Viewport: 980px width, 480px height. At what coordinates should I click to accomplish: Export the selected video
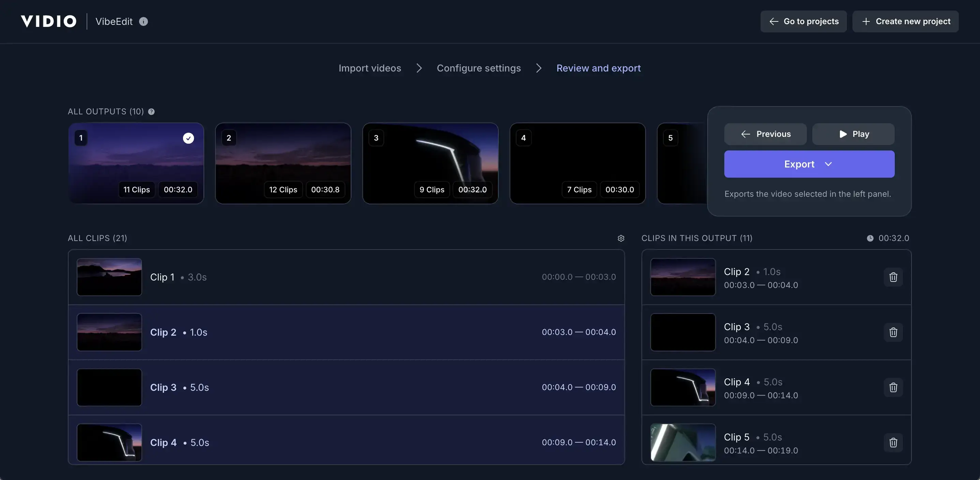[799, 164]
